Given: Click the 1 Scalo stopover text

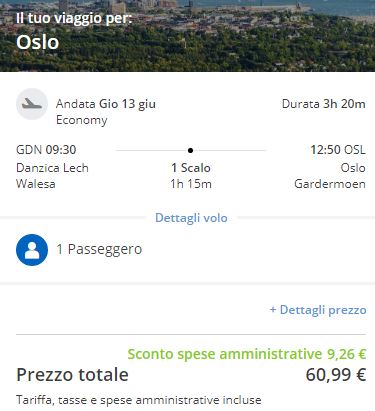Looking at the screenshot, I should (191, 168).
